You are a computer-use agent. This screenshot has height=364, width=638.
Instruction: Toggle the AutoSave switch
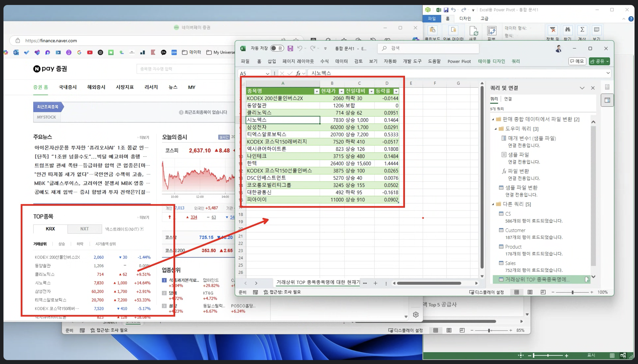277,48
